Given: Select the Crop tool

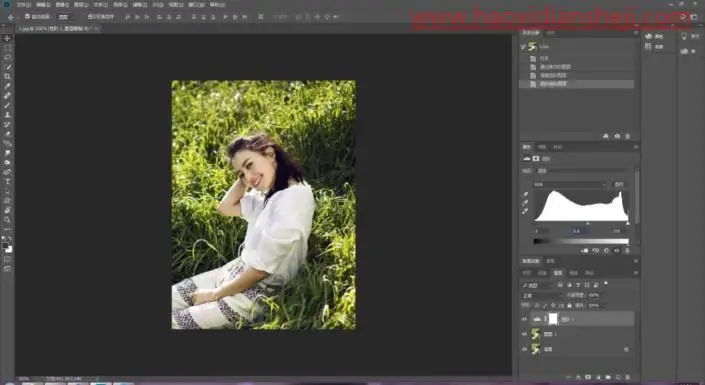Looking at the screenshot, I should (x=7, y=76).
